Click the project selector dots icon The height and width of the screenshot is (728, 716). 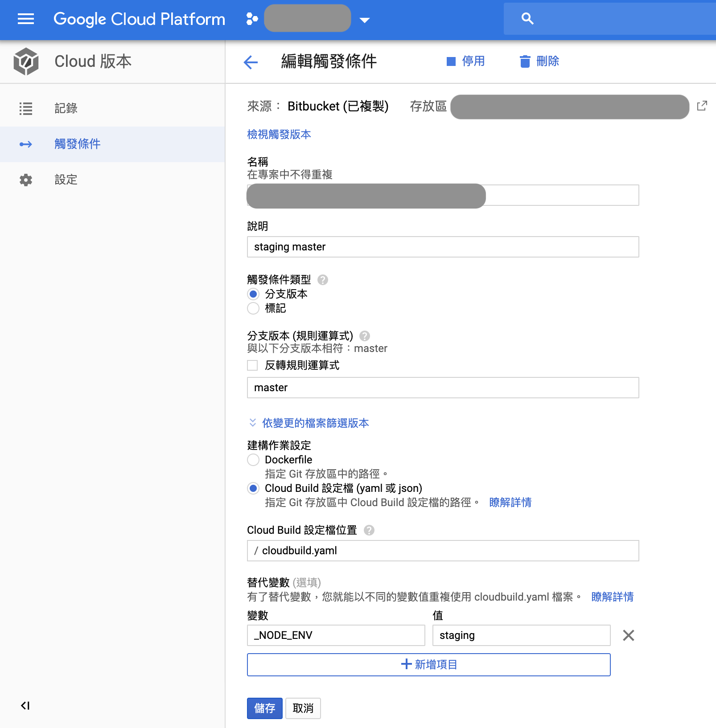click(x=252, y=19)
